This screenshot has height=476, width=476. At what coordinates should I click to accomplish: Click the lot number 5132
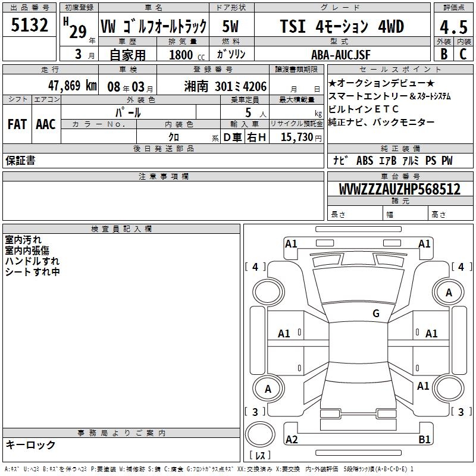pyautogui.click(x=29, y=25)
